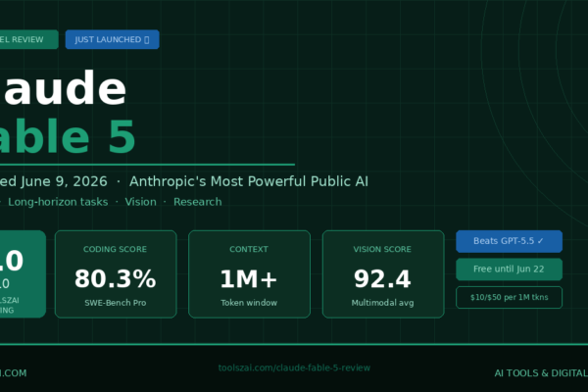Click the 'Multimodal avg' label

(x=383, y=303)
